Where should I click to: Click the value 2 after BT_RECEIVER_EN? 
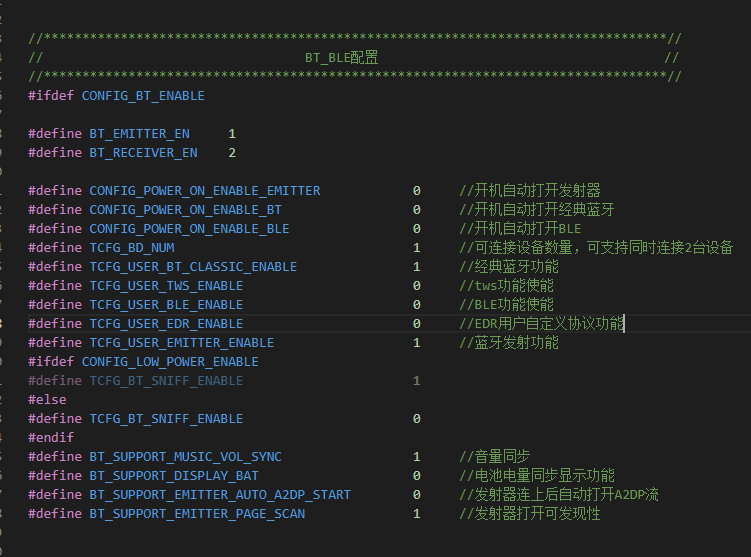coord(232,153)
